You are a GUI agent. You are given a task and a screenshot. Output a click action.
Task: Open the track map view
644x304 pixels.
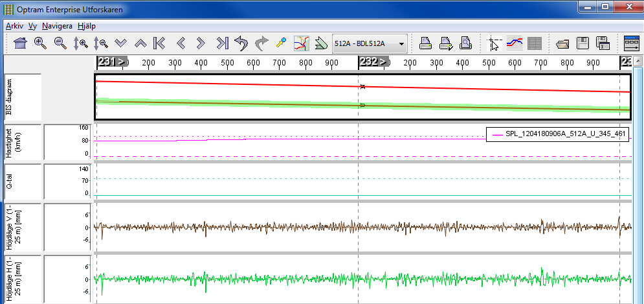(x=302, y=43)
